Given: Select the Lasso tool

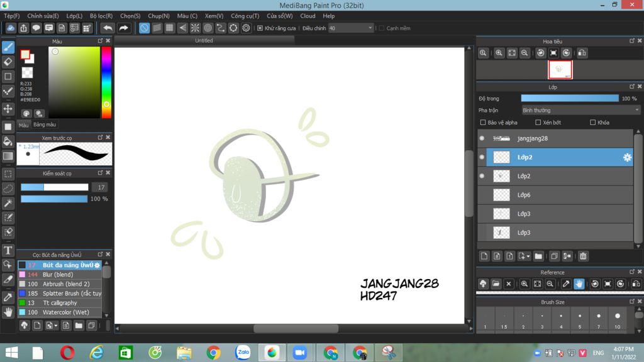Looking at the screenshot, I should 8,189.
